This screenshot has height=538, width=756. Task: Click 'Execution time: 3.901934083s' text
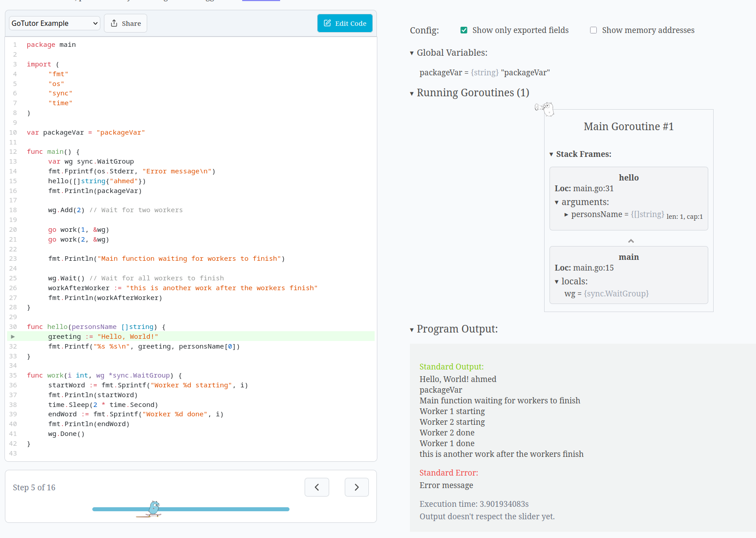coord(474,504)
